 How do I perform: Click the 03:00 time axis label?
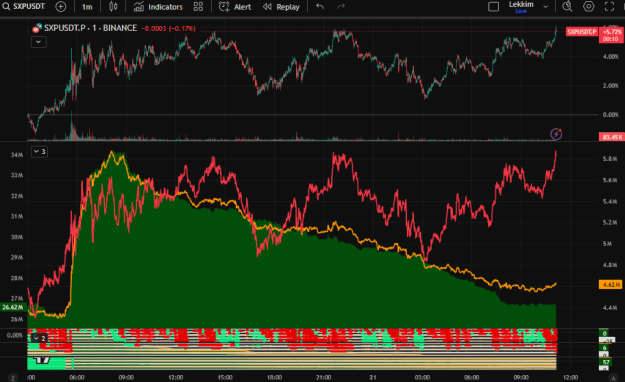422,377
